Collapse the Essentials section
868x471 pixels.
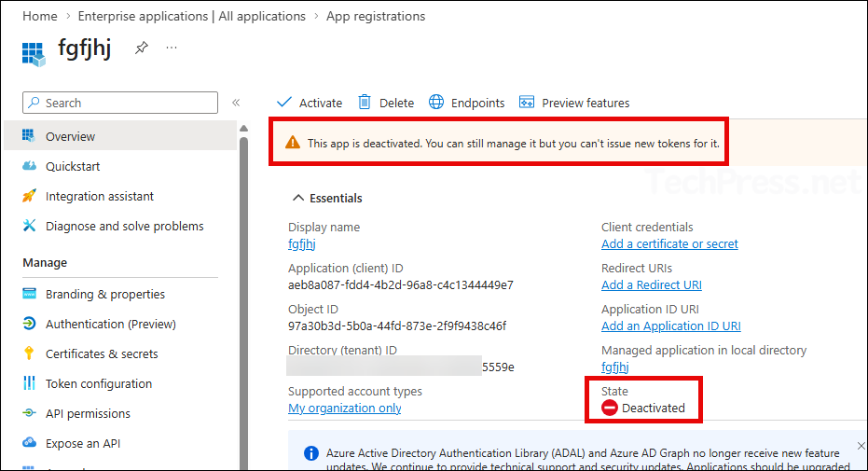[x=297, y=198]
